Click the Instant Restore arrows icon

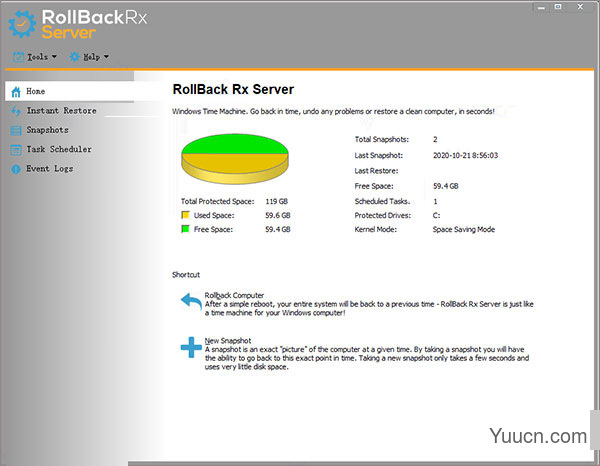(x=16, y=111)
